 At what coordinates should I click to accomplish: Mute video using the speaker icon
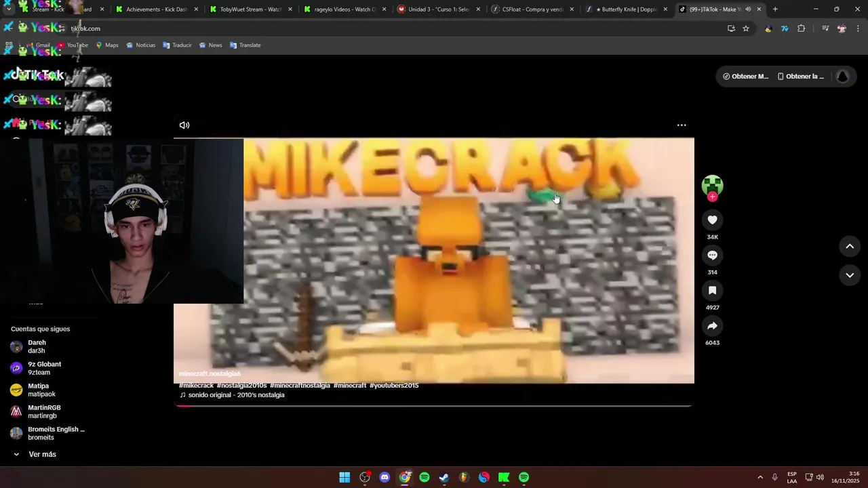(184, 125)
